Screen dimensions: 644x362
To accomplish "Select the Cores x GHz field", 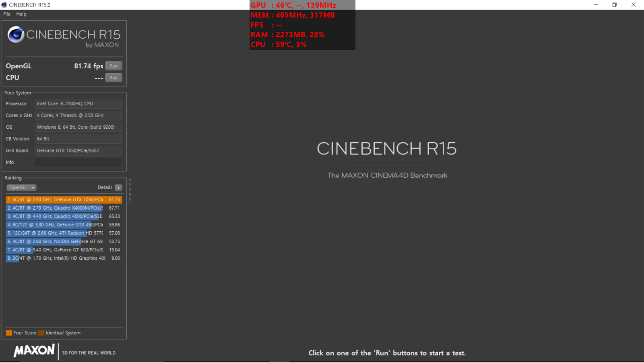I will click(x=78, y=115).
